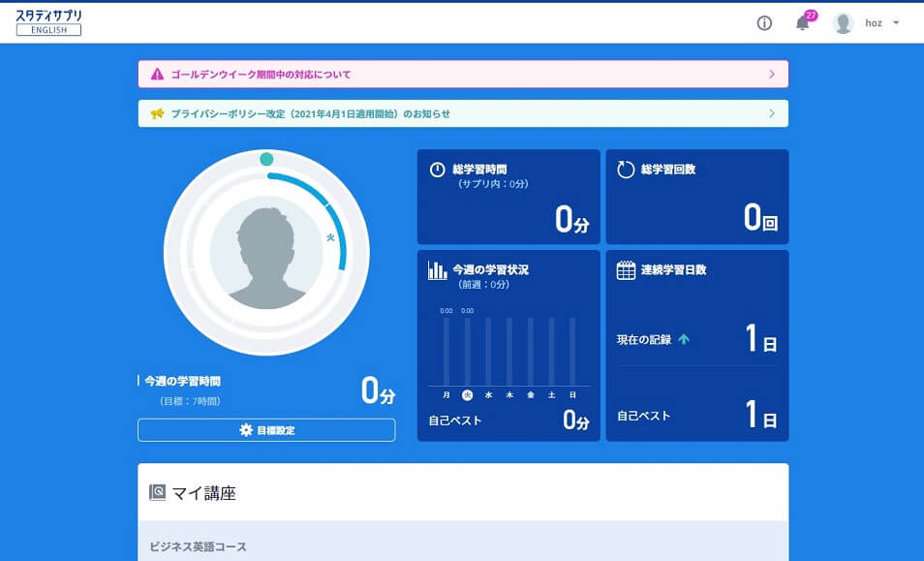Viewport: 924px width, 561px height.
Task: Select 水 on the weekly chart axis
Action: click(488, 395)
